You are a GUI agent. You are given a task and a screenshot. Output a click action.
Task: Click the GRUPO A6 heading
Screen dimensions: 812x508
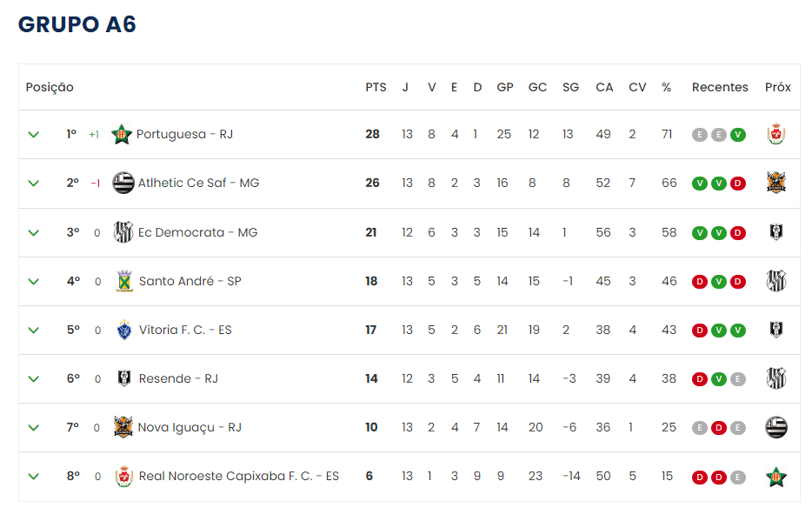pos(77,24)
